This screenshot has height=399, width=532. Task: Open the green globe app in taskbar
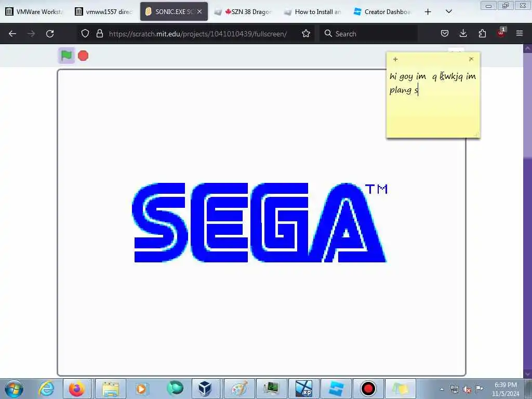point(175,389)
